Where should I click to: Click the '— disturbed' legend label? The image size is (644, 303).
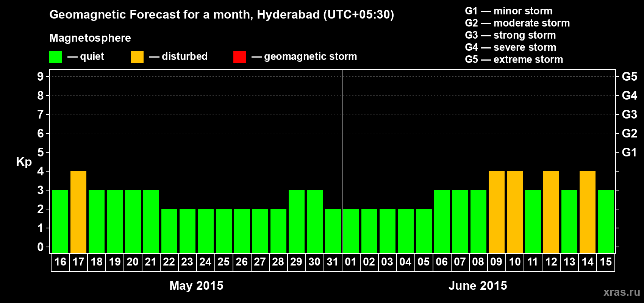click(178, 57)
